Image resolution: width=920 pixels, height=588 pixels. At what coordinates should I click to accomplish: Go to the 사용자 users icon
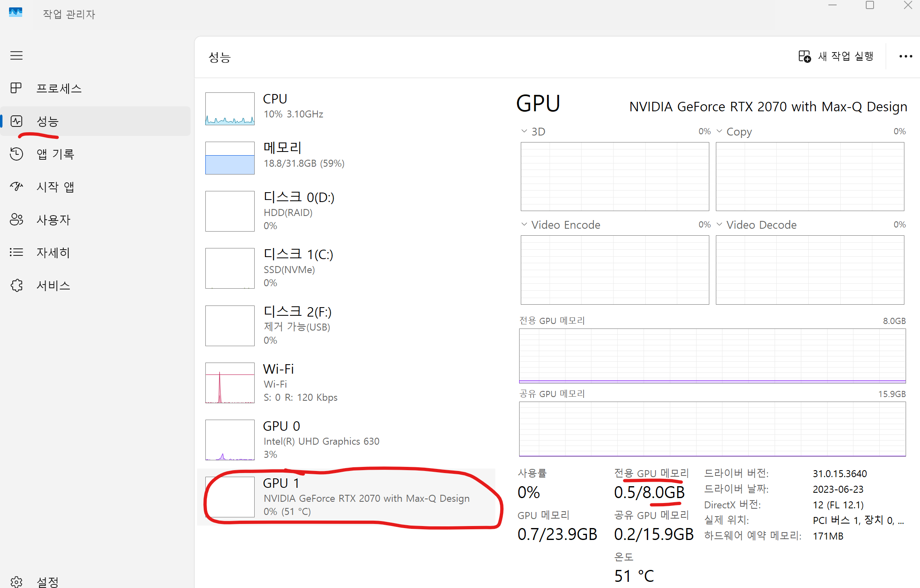(x=16, y=220)
